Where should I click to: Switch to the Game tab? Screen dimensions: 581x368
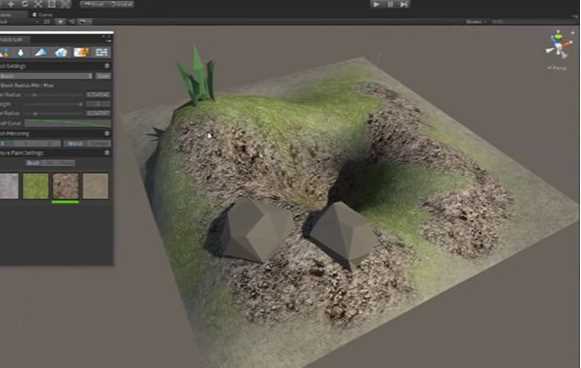pos(43,14)
